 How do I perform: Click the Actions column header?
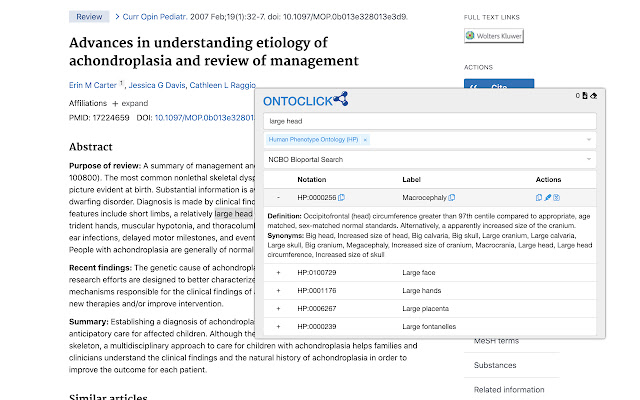[x=548, y=180]
